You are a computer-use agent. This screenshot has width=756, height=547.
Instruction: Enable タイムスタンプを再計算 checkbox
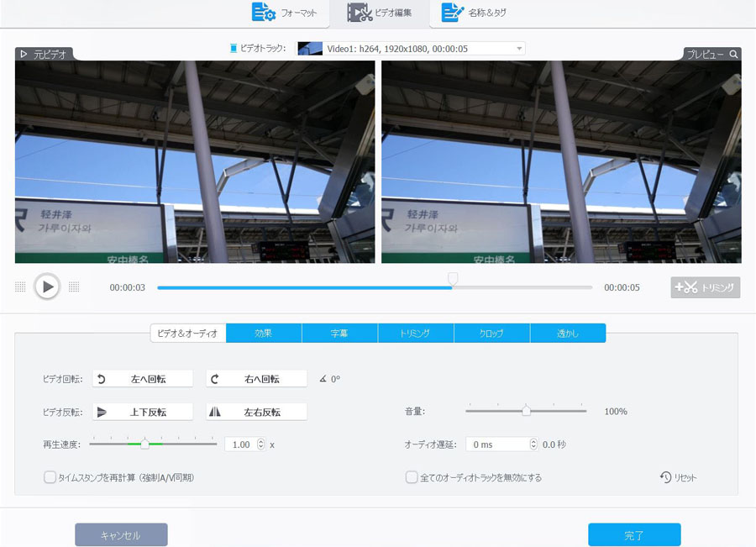(50, 477)
